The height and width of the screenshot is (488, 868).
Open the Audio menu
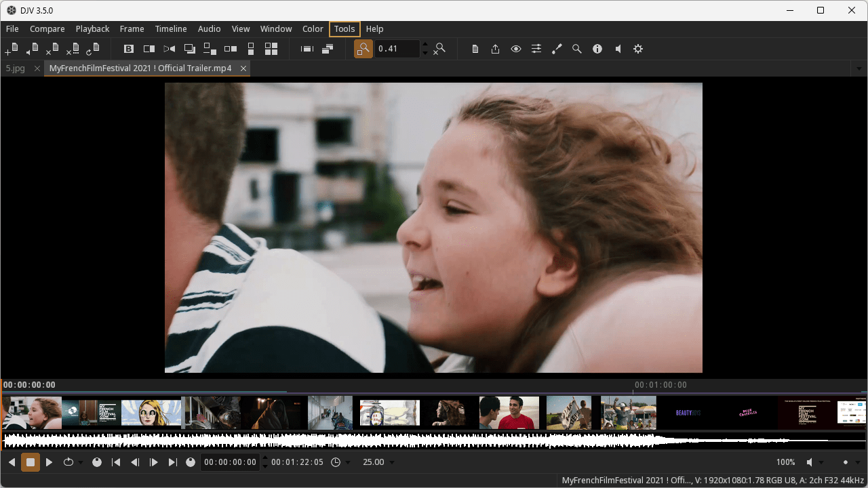tap(209, 29)
